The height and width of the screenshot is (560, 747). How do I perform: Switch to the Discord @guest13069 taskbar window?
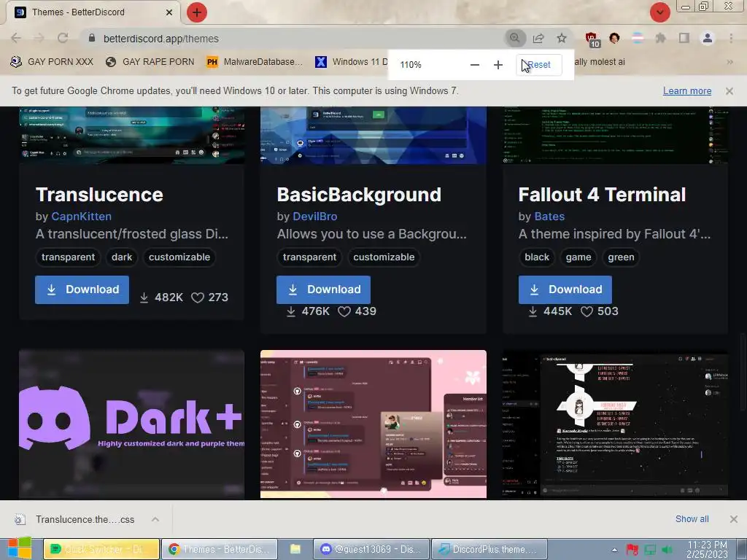pos(371,550)
